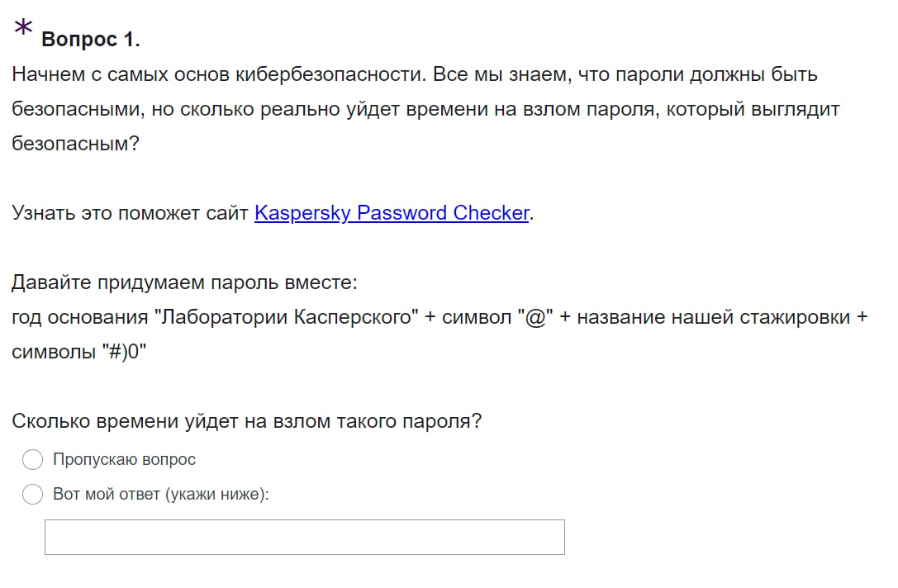Choose the "Вот мой ответ" radio button
Image resolution: width=898 pixels, height=588 pixels.
pyautogui.click(x=32, y=495)
